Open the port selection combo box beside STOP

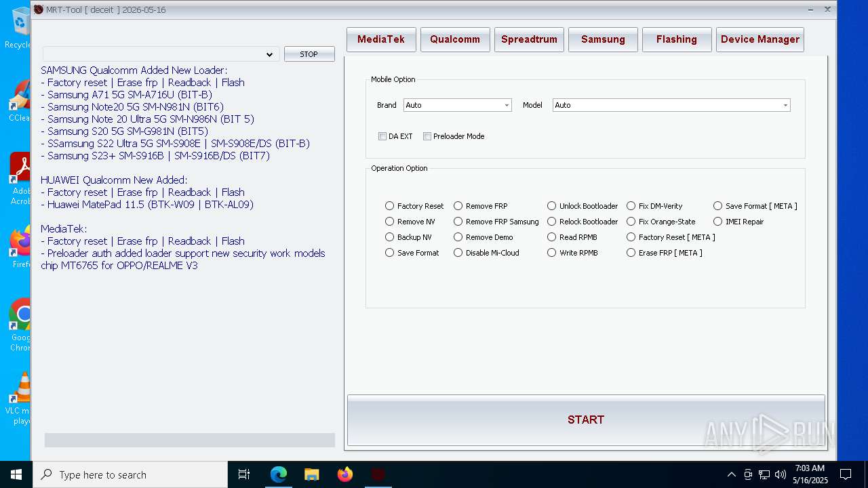point(161,54)
